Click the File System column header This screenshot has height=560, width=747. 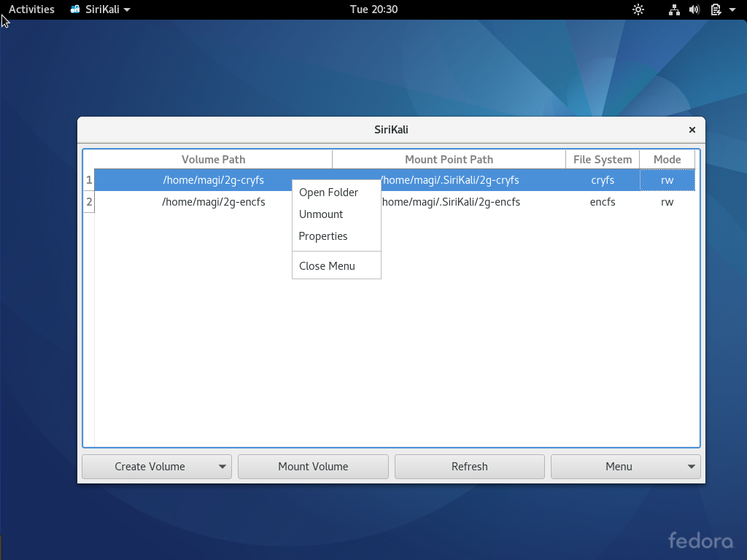[603, 160]
